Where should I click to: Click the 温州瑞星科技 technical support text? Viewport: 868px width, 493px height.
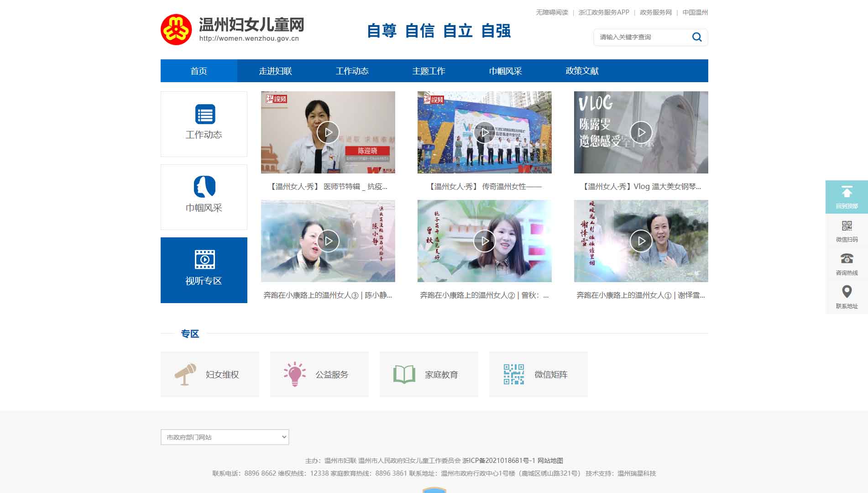click(637, 473)
